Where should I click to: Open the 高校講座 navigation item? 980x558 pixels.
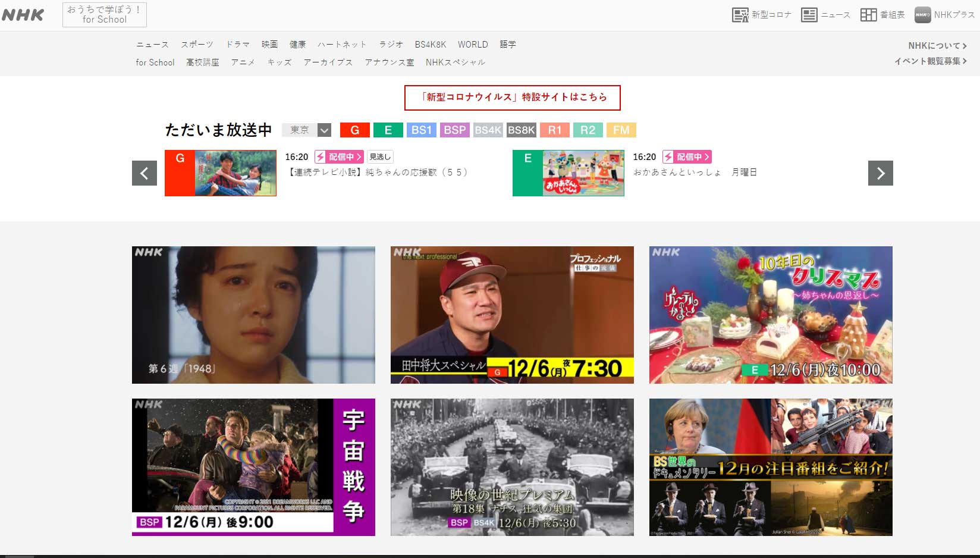[203, 62]
